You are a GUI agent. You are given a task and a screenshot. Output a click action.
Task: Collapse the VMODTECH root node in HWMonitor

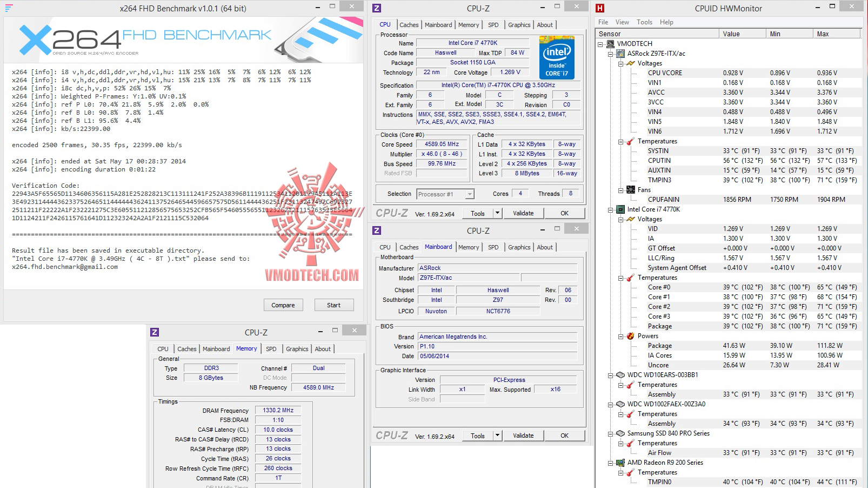(x=600, y=44)
